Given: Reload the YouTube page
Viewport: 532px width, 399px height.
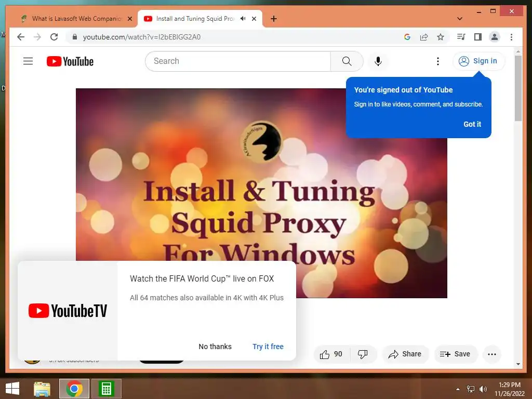Looking at the screenshot, I should click(54, 37).
